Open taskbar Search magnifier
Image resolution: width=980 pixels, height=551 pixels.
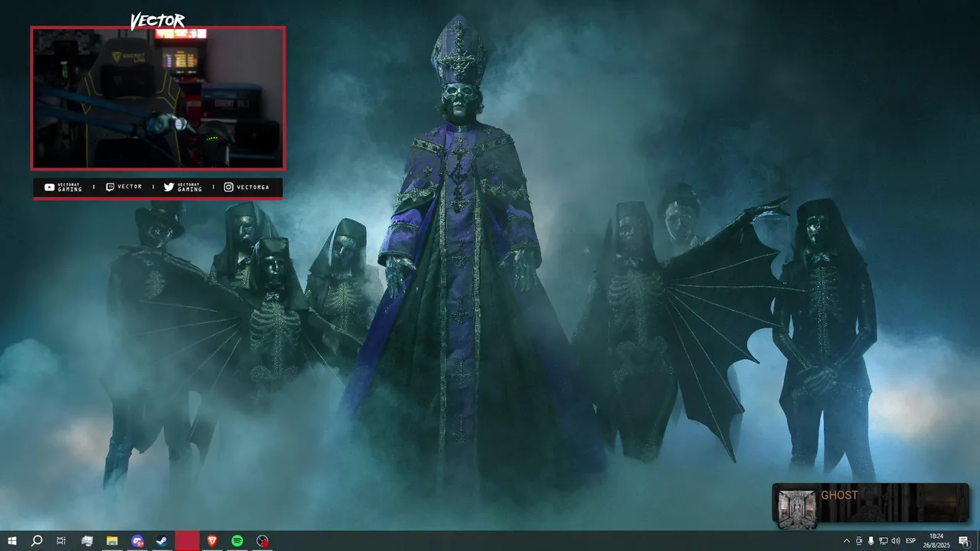(36, 540)
